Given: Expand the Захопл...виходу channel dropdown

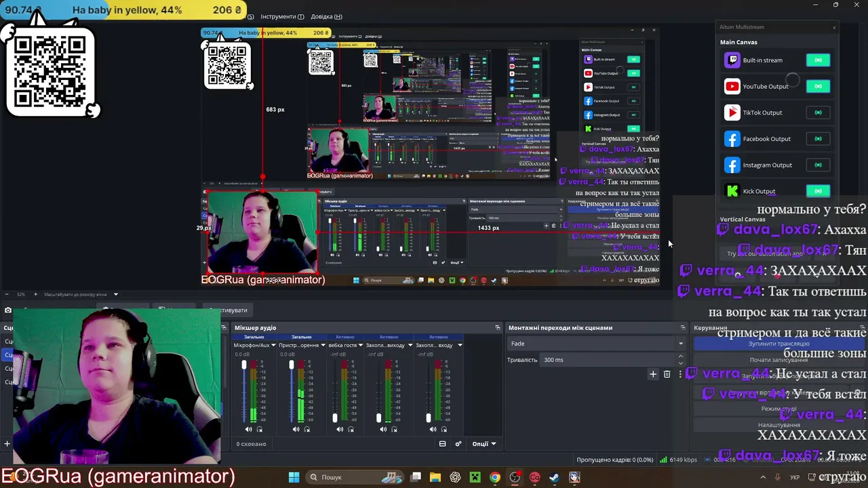Looking at the screenshot, I should [410, 345].
